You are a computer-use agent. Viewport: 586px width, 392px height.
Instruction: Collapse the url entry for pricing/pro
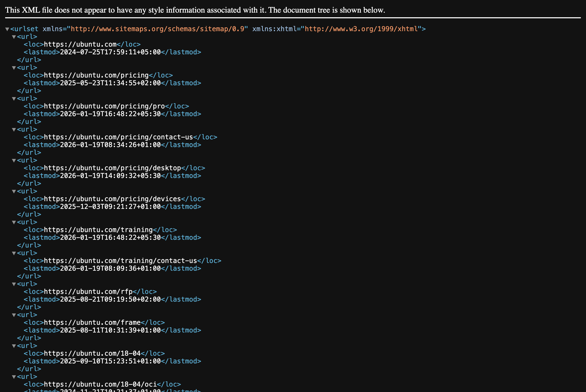[x=14, y=98]
